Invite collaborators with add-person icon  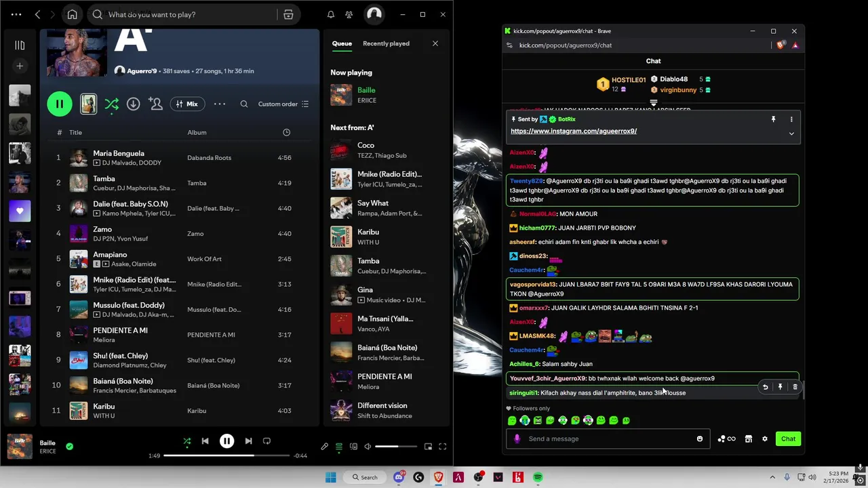pyautogui.click(x=155, y=104)
